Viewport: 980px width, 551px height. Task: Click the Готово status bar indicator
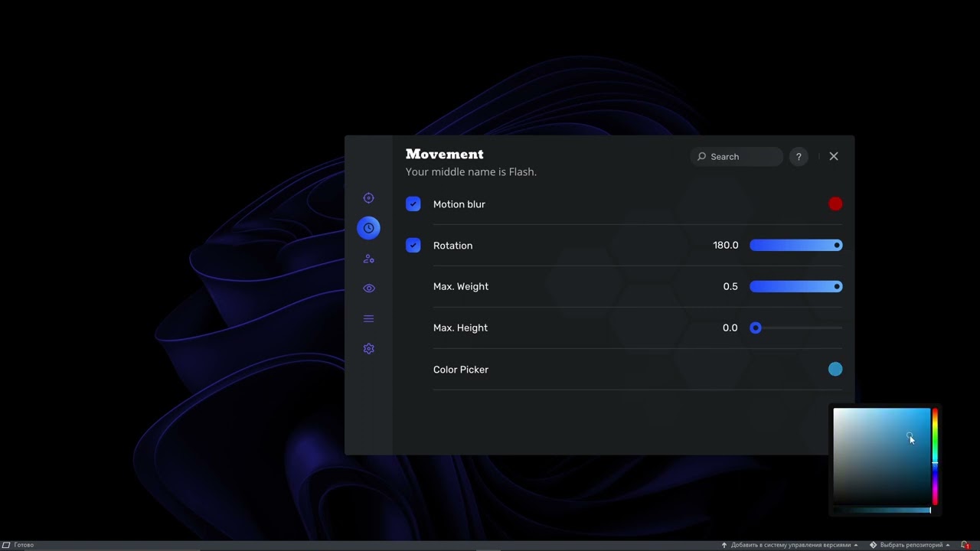point(18,545)
